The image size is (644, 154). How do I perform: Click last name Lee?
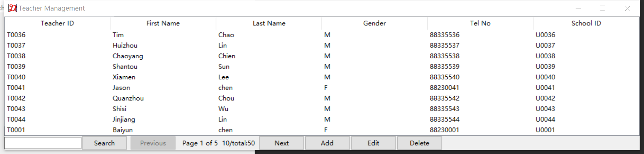coord(223,77)
